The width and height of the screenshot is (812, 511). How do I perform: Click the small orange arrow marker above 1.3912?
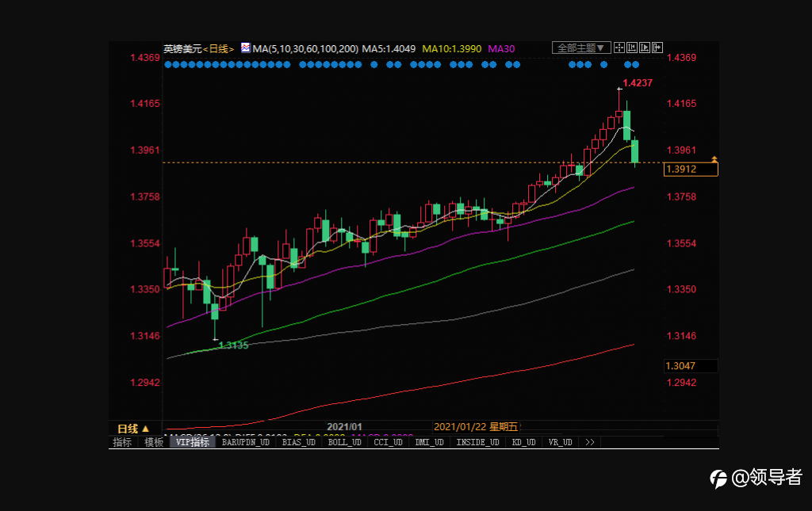pos(714,158)
